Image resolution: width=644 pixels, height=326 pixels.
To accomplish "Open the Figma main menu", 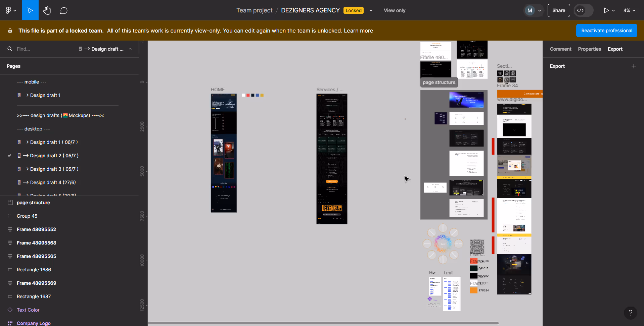I will pos(11,10).
